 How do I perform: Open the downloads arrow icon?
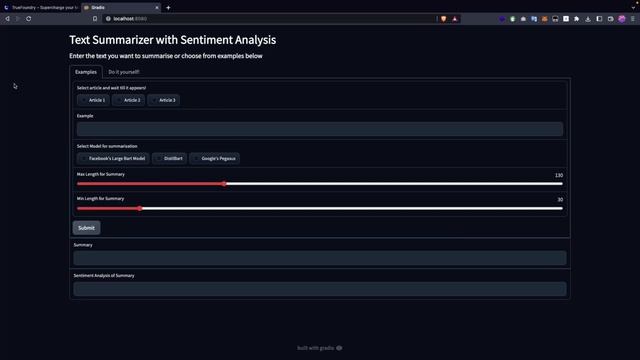[588, 19]
